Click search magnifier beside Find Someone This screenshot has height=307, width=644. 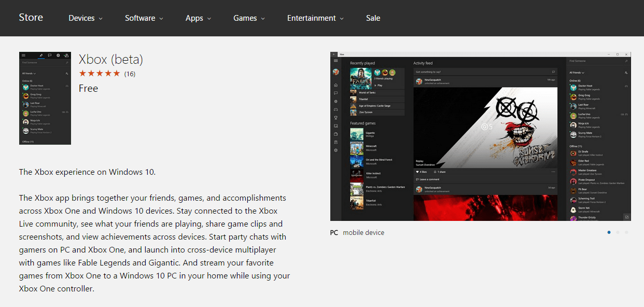point(627,61)
